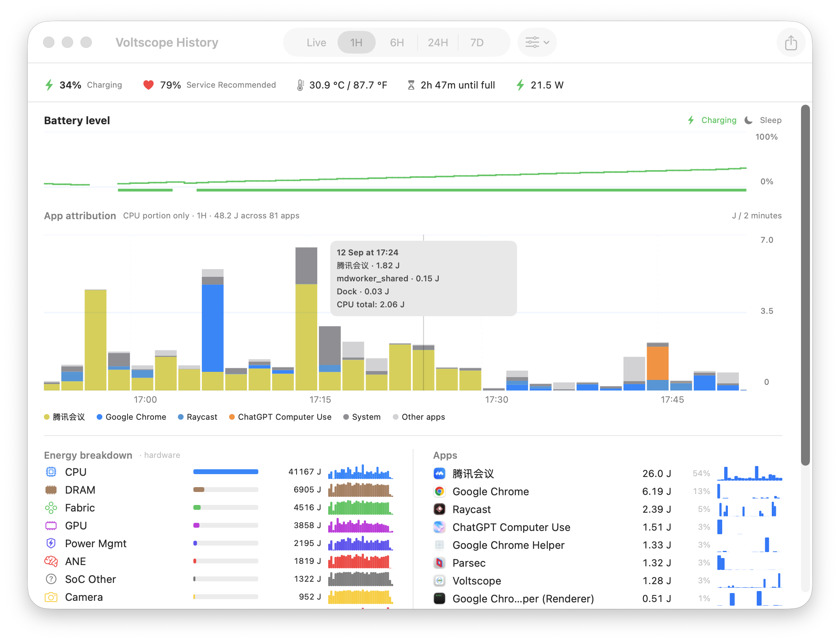840x643 pixels.
Task: Click the 腾讯会议 app icon in Apps list
Action: coord(439,473)
